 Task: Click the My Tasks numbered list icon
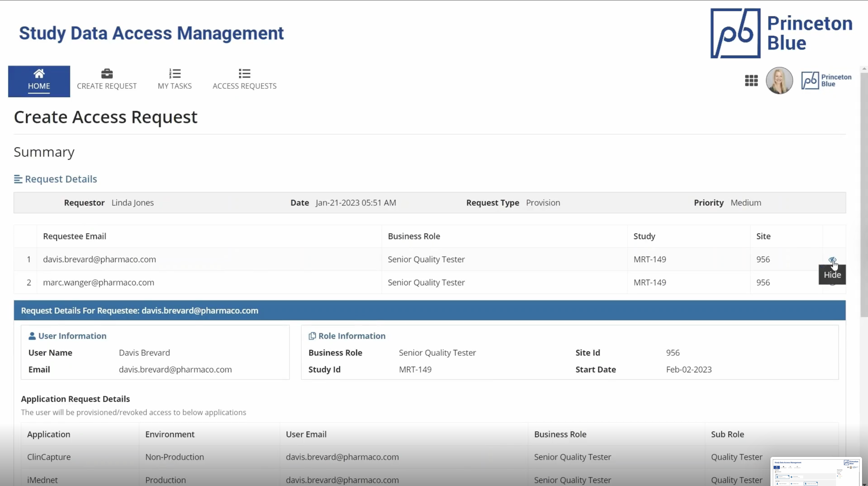pyautogui.click(x=175, y=73)
